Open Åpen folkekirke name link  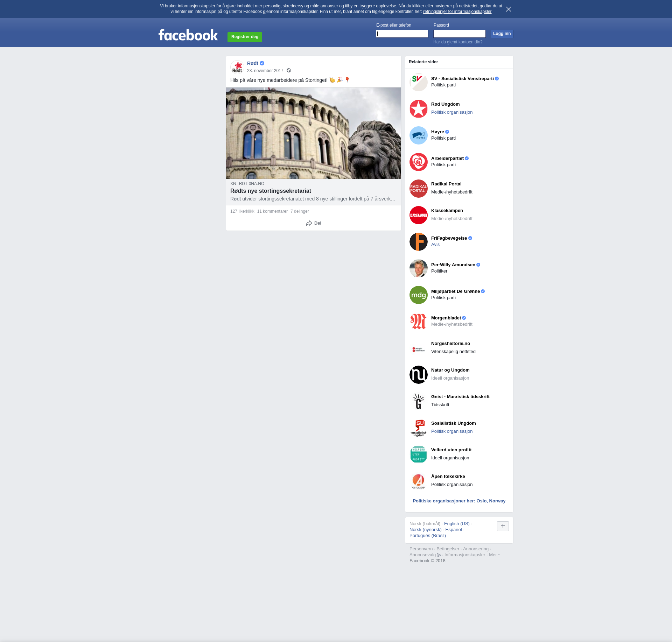[x=448, y=477]
